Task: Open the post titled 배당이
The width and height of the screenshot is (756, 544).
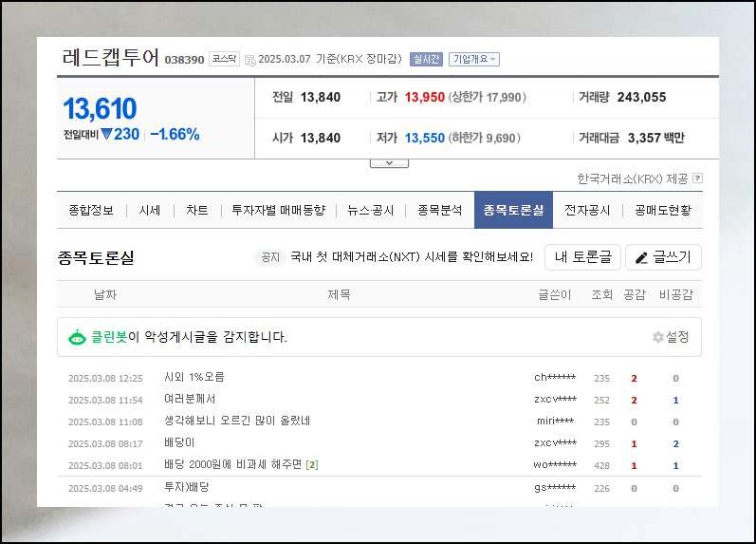Action: [179, 442]
